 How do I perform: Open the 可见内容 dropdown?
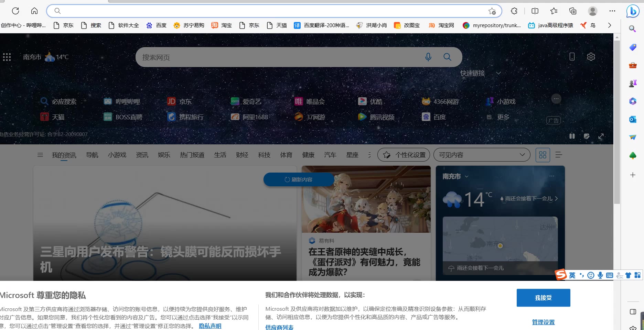coord(482,155)
